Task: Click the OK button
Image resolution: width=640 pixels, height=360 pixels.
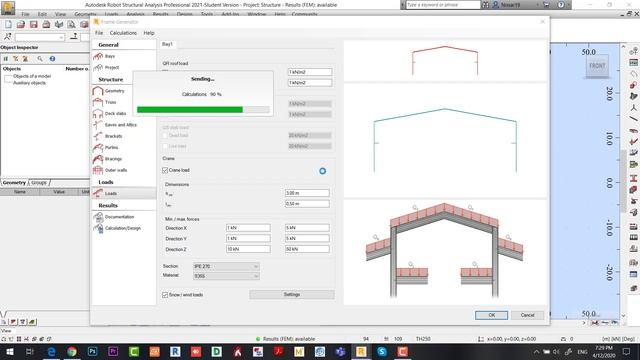Action: point(491,315)
